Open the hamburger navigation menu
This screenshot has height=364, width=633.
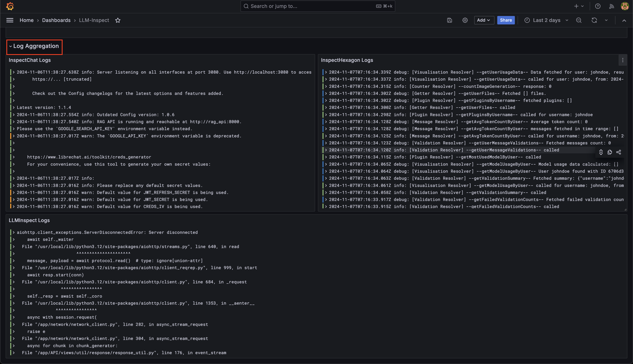(x=10, y=20)
